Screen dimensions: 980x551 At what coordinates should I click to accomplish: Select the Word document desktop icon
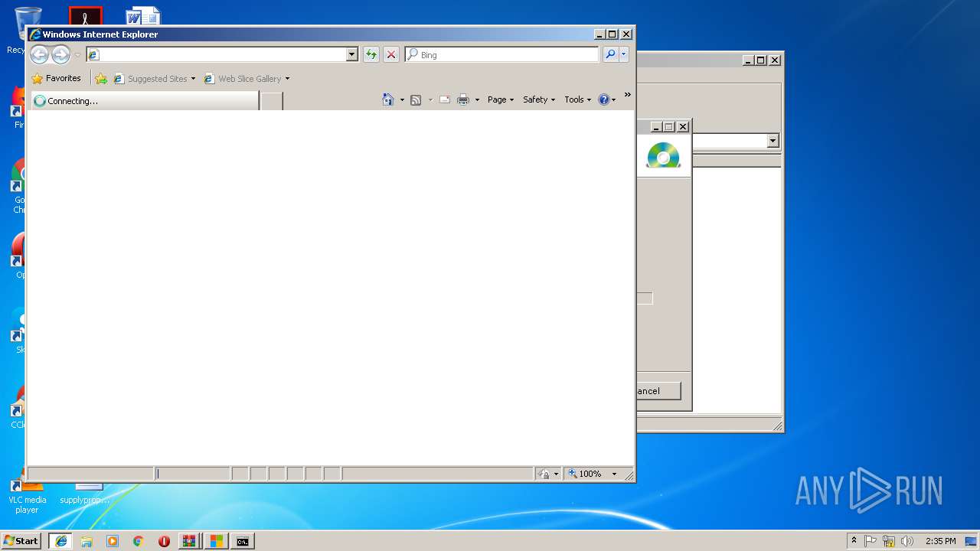point(143,15)
